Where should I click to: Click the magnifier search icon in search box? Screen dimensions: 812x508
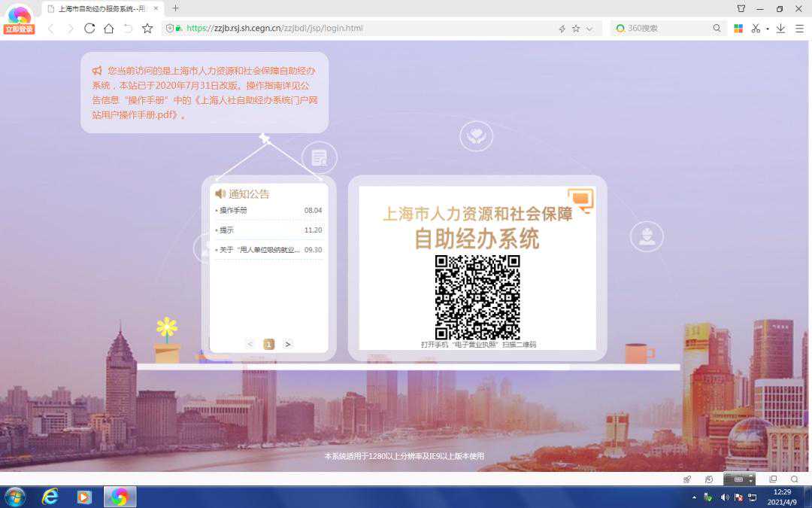click(x=717, y=29)
